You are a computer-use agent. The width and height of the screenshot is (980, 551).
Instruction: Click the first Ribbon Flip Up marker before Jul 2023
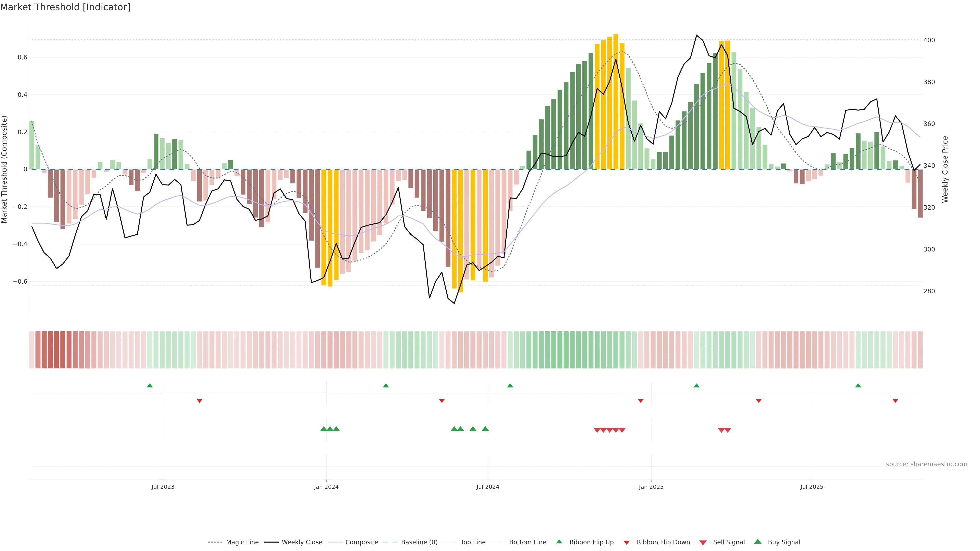150,386
